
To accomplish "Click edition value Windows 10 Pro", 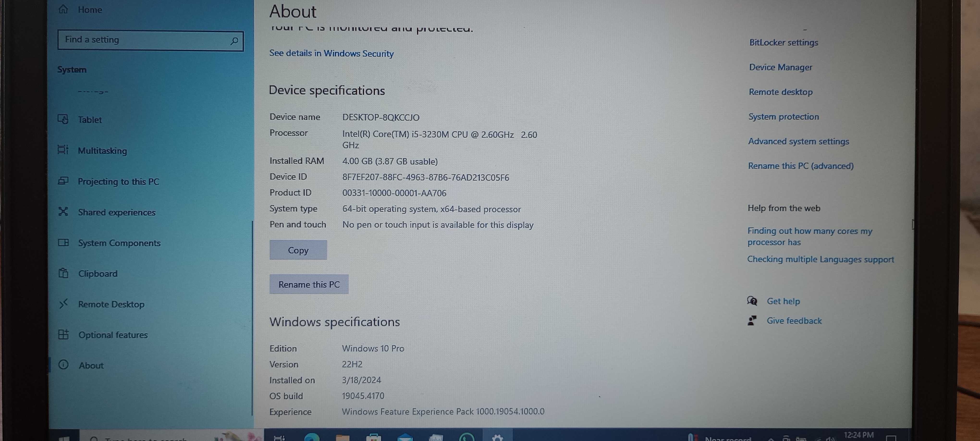I will tap(373, 348).
